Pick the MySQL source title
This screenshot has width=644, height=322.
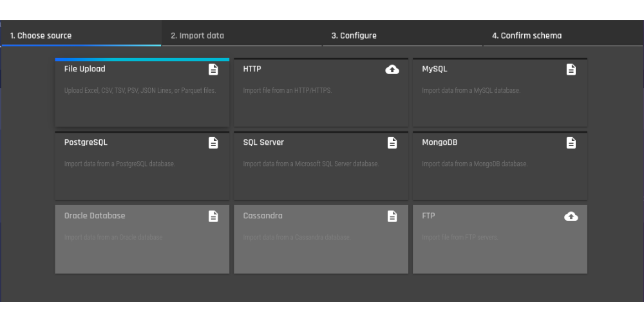click(x=435, y=69)
